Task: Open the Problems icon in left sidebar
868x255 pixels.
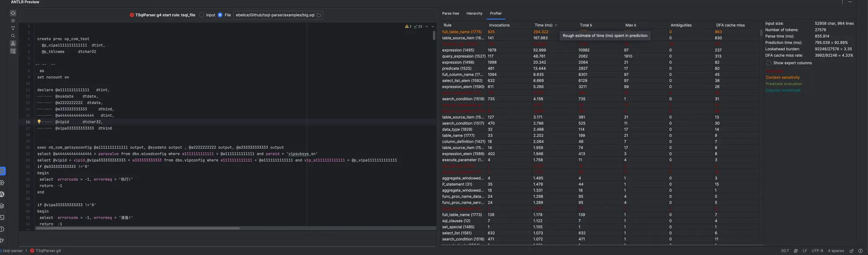Action: [2, 229]
